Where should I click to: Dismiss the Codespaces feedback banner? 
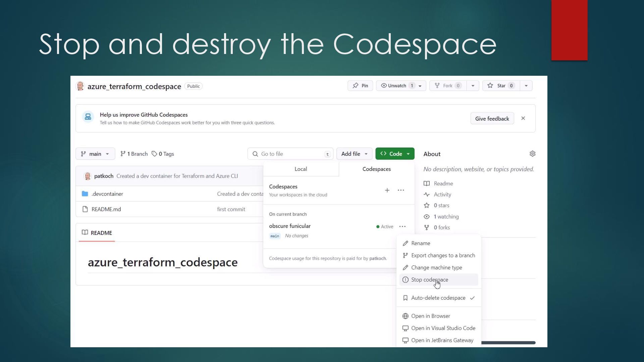click(523, 118)
